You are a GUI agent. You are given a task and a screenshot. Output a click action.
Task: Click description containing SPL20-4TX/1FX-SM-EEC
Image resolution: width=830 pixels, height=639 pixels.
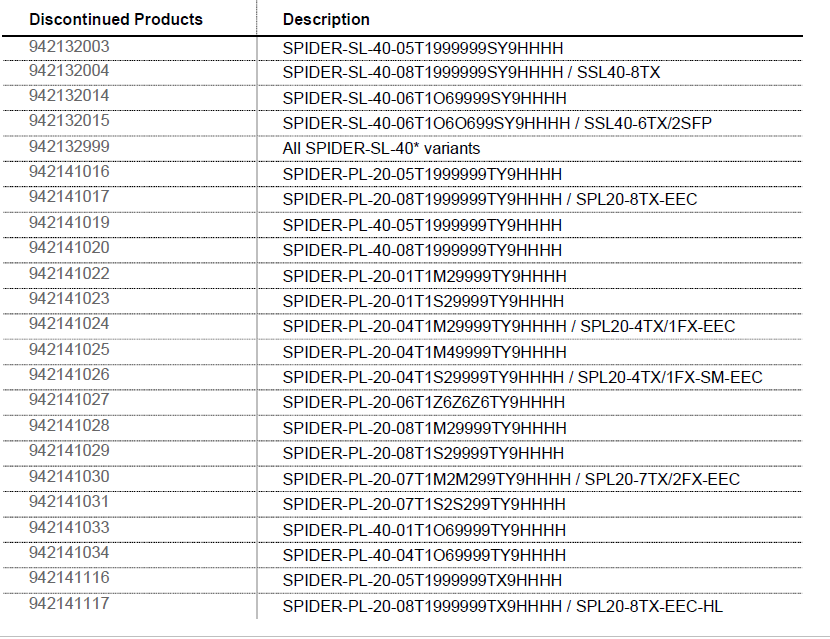522,377
